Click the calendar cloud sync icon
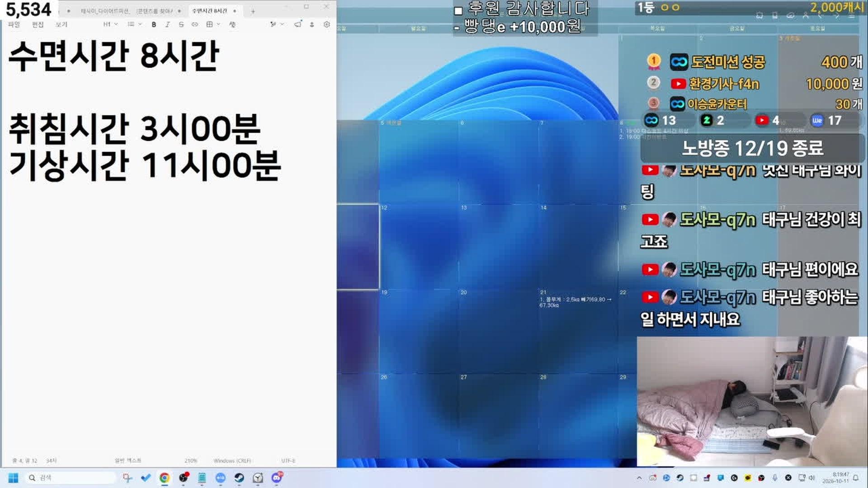Viewport: 868px width, 488px height. coord(790,16)
